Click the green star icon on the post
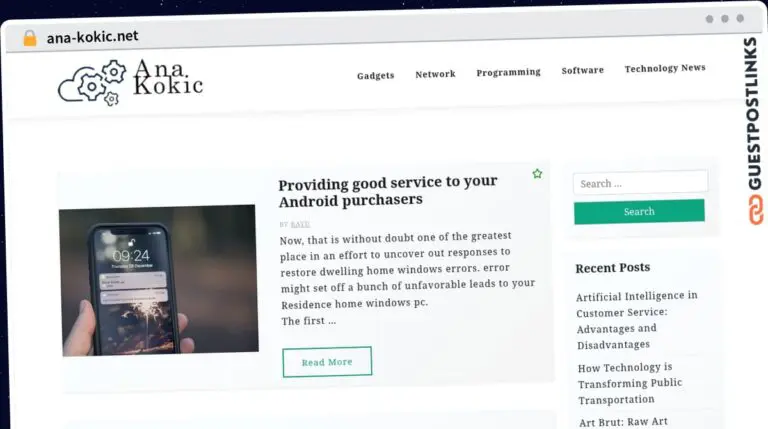The width and height of the screenshot is (768, 429). pyautogui.click(x=537, y=174)
